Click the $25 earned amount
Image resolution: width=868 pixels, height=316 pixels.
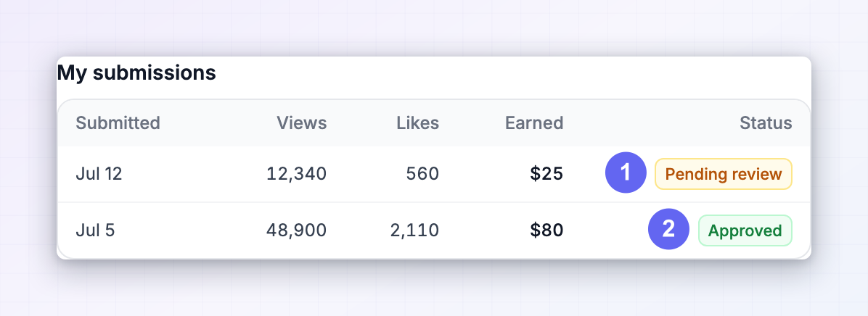pyautogui.click(x=546, y=174)
